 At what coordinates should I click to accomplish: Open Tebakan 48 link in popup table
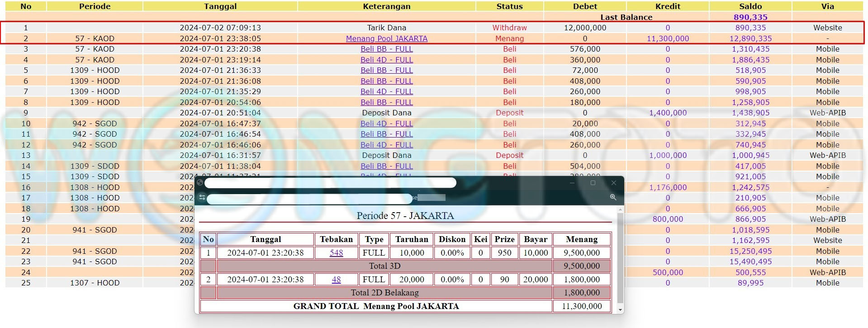[x=336, y=280]
